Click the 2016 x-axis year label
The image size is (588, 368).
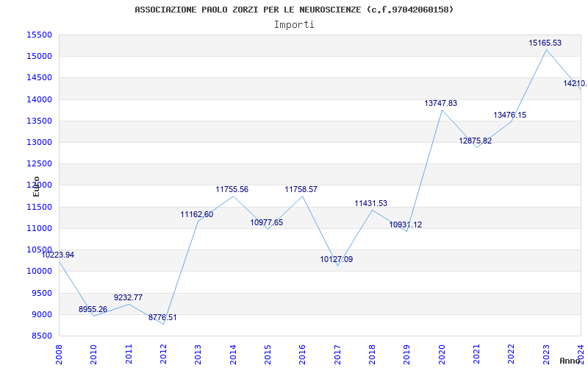click(x=303, y=355)
